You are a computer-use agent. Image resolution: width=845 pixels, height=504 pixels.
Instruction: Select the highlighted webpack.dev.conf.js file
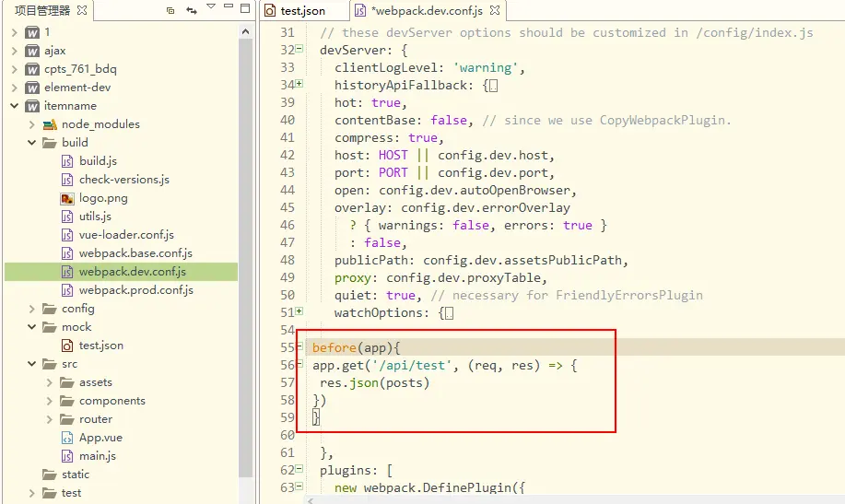coord(132,272)
